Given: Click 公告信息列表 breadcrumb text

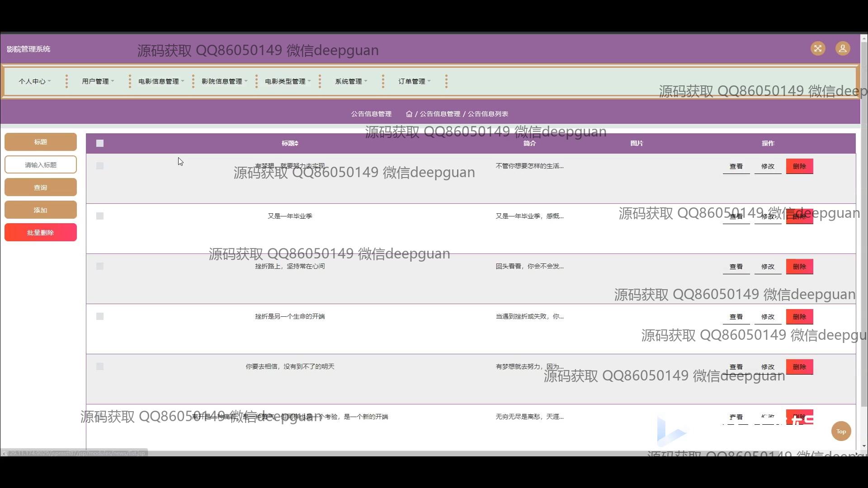Looking at the screenshot, I should point(488,114).
